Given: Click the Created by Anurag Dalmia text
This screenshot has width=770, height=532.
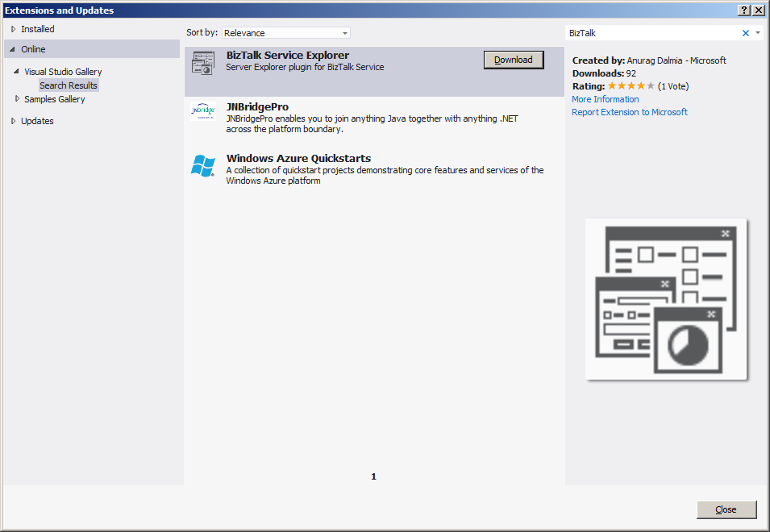Looking at the screenshot, I should tap(649, 60).
